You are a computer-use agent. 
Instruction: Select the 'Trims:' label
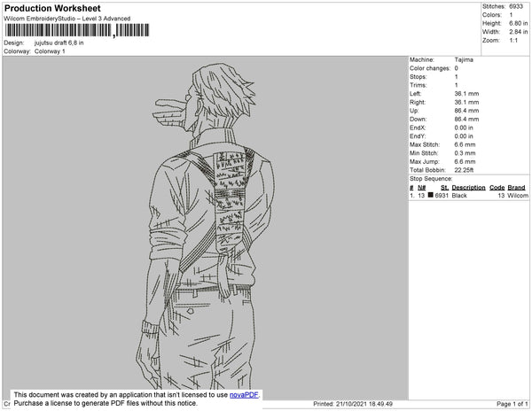pos(418,85)
